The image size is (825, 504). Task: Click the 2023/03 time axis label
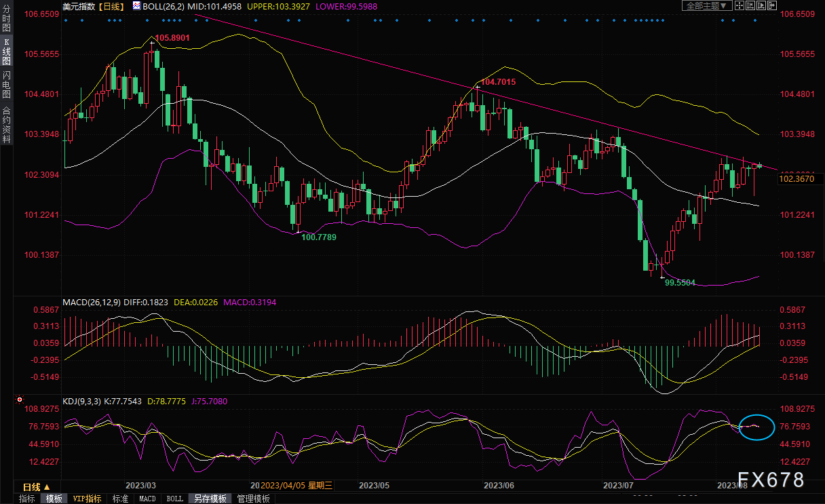pyautogui.click(x=141, y=485)
